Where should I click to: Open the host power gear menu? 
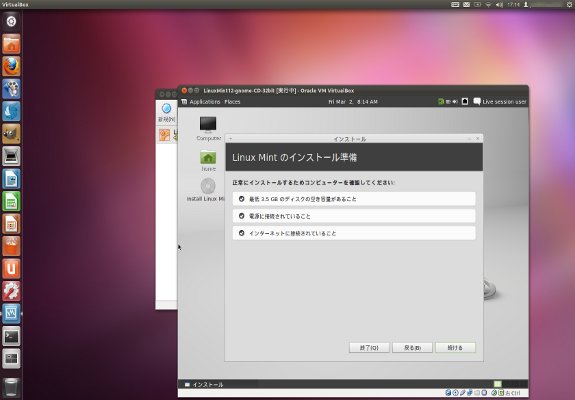point(569,4)
